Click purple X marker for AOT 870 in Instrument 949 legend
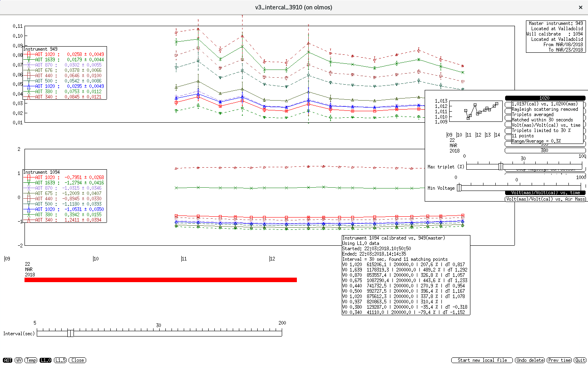This screenshot has height=368, width=588. 29,65
